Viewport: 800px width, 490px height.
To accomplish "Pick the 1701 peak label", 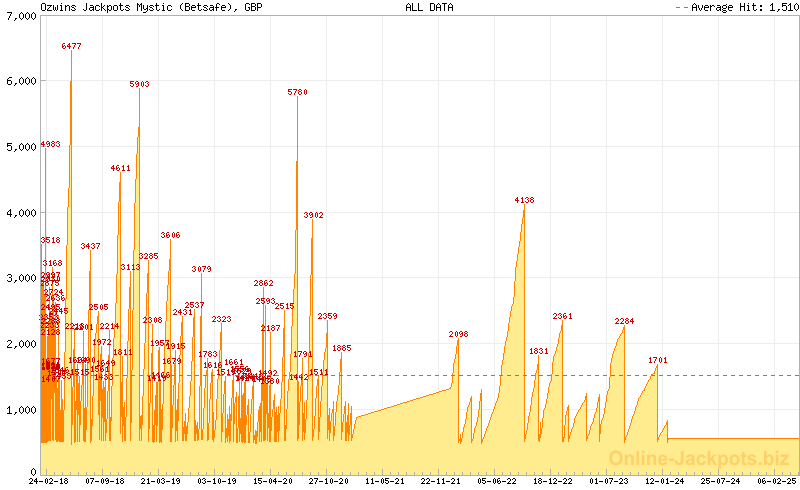I will point(657,360).
